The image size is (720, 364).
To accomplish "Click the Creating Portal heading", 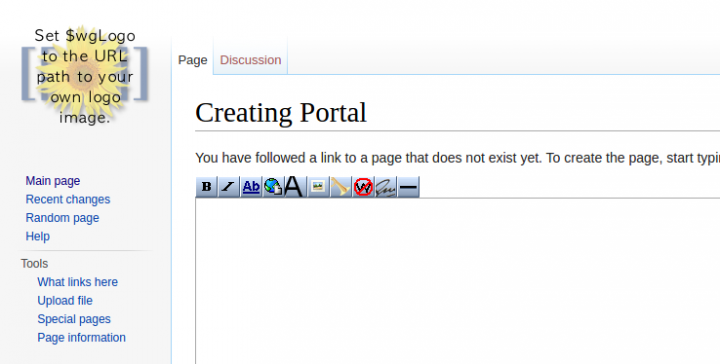I will coord(281,112).
